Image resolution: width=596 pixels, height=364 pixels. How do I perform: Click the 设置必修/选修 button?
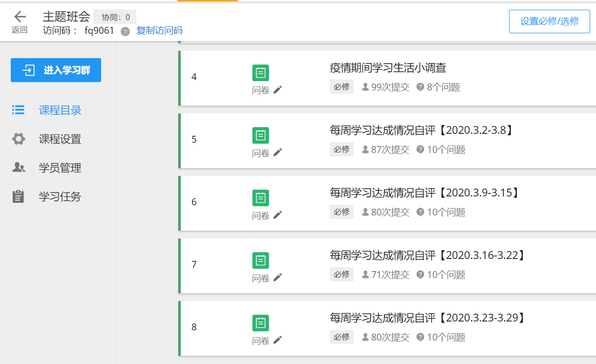549,21
